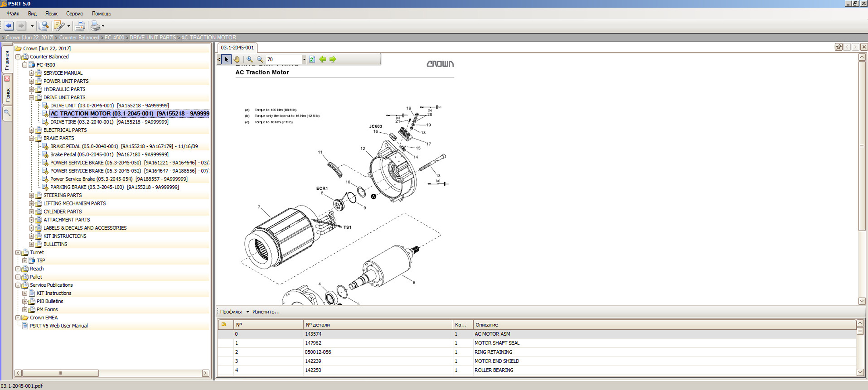Viewport: 868px width, 390px height.
Task: Collapse the BRAKE PARTS tree node
Action: coord(32,139)
